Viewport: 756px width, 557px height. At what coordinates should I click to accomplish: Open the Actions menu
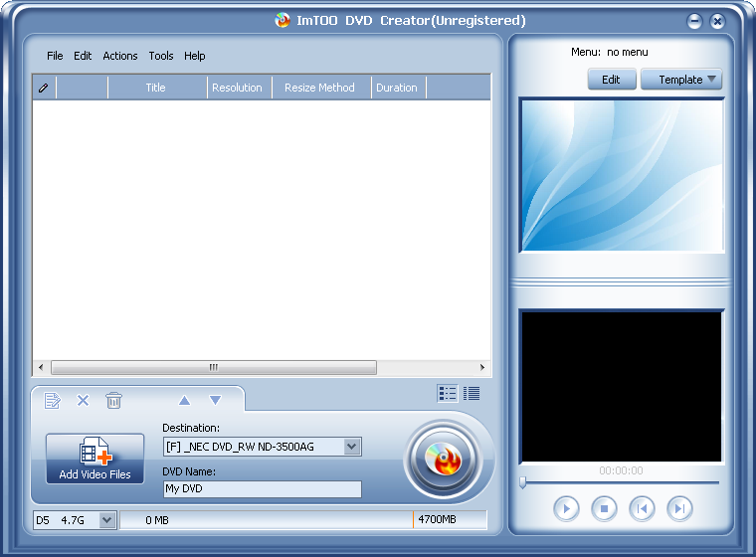[x=120, y=56]
